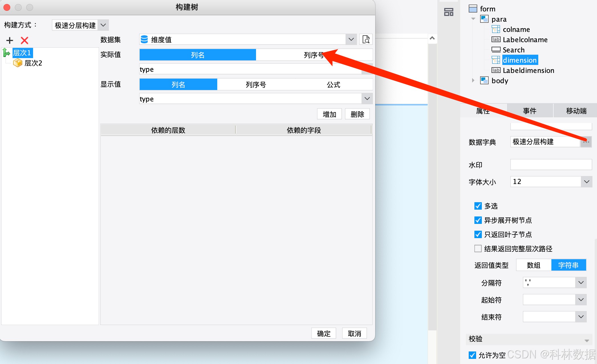Screen dimensions: 597x364
Task: Click the 确定 button
Action: 324,333
